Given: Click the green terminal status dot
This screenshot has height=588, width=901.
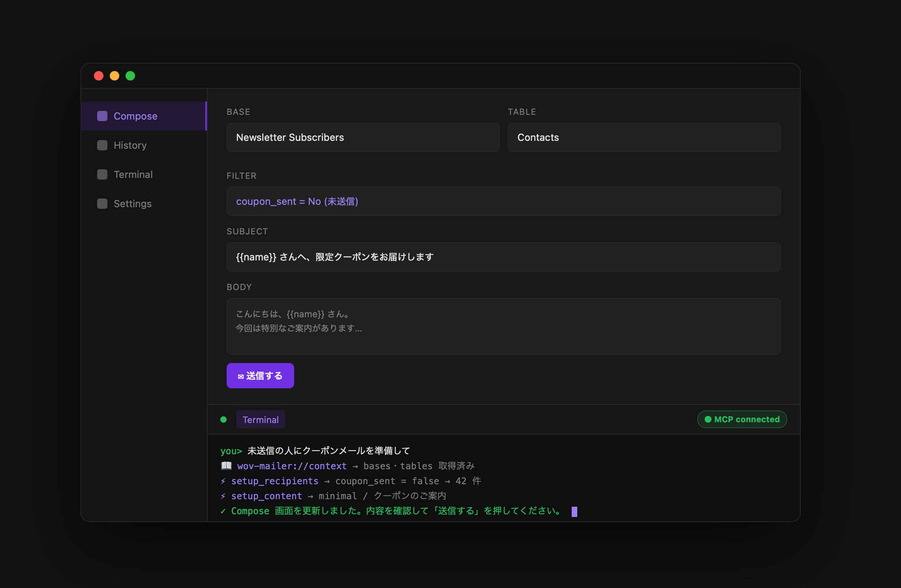Looking at the screenshot, I should (223, 419).
